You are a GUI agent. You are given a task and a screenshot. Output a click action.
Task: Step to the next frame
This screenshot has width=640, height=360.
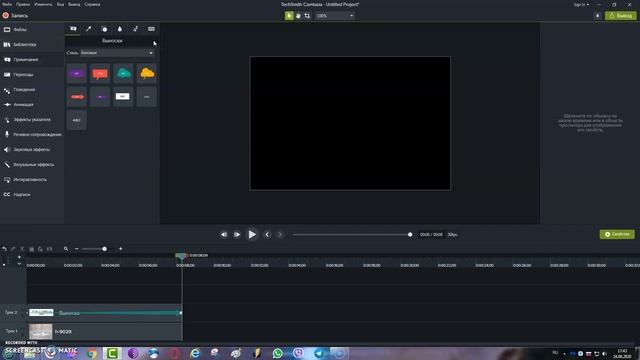(237, 234)
